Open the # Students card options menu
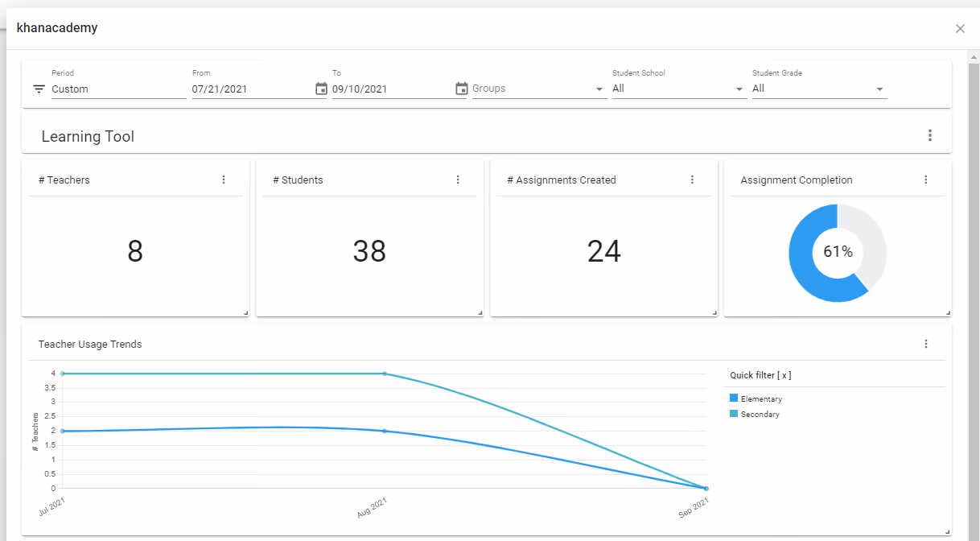This screenshot has width=980, height=541. [x=458, y=180]
